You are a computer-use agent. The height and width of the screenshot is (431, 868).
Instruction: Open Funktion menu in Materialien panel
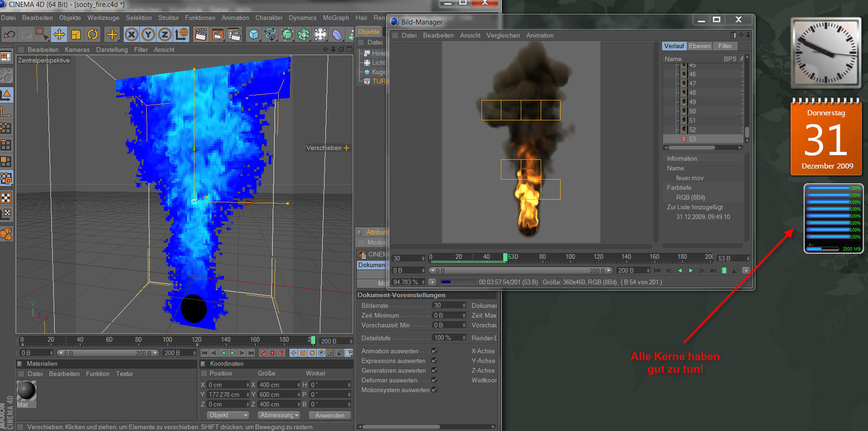[x=97, y=374]
